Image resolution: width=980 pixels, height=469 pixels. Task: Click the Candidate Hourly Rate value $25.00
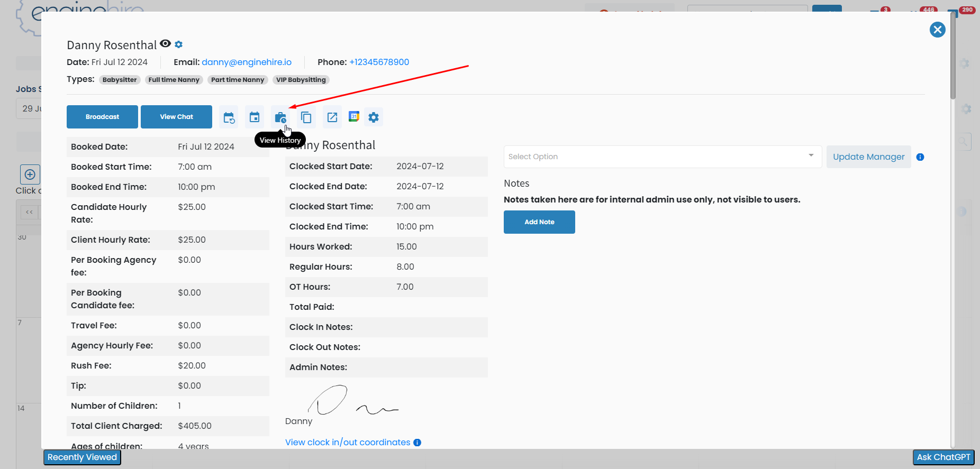click(192, 207)
